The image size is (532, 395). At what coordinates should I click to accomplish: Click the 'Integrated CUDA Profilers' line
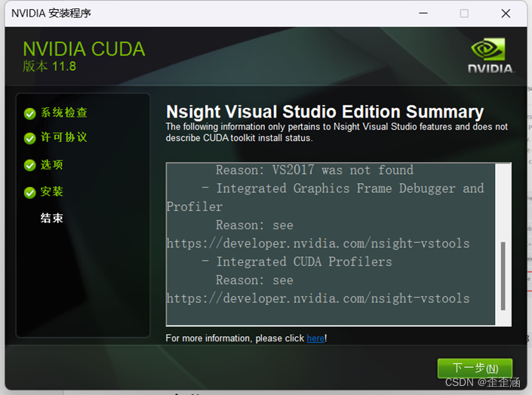[304, 262]
